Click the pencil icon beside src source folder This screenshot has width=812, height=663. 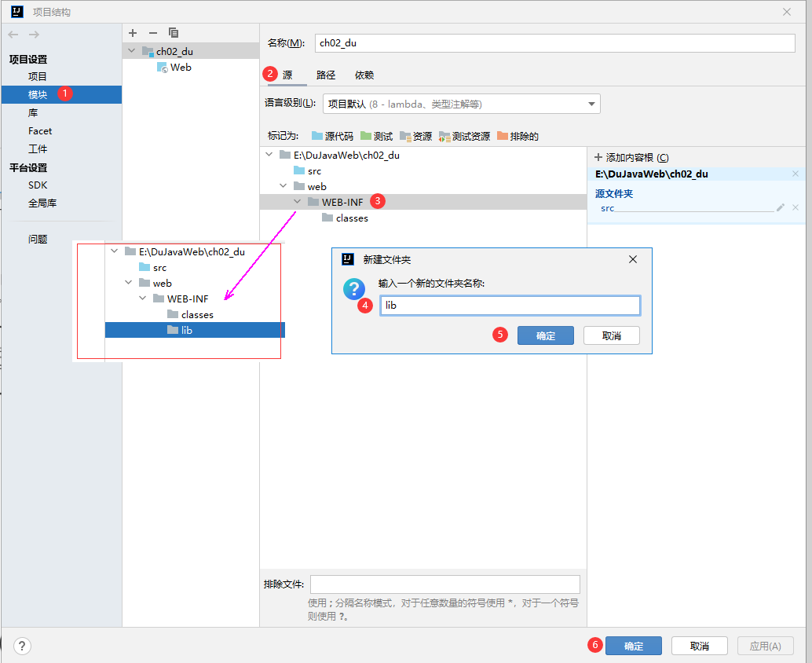780,207
